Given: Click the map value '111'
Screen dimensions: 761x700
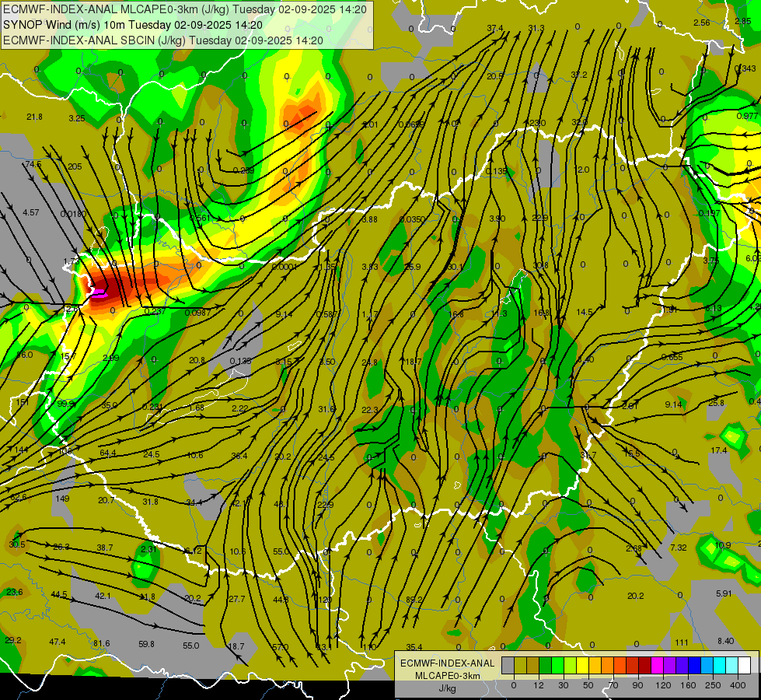Looking at the screenshot, I should tap(682, 642).
